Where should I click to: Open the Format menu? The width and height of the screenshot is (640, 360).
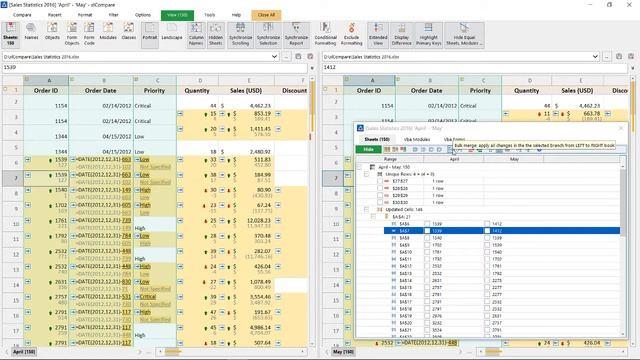pyautogui.click(x=85, y=15)
